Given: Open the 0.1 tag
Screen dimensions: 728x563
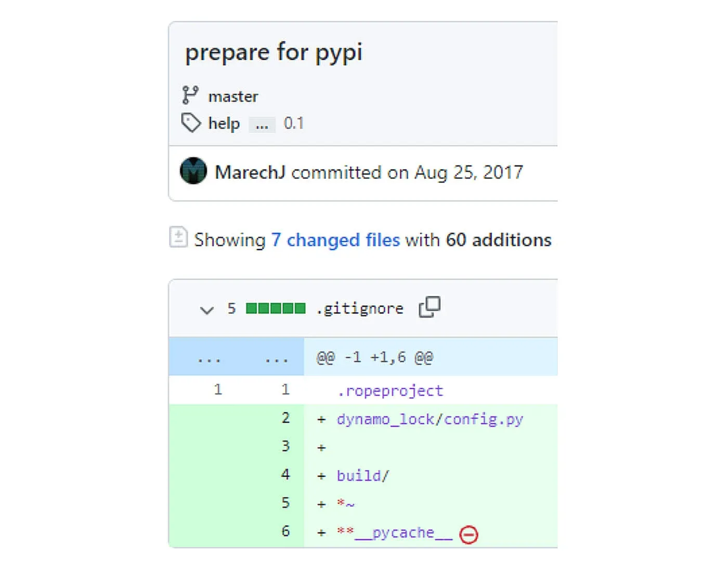Looking at the screenshot, I should pos(294,123).
